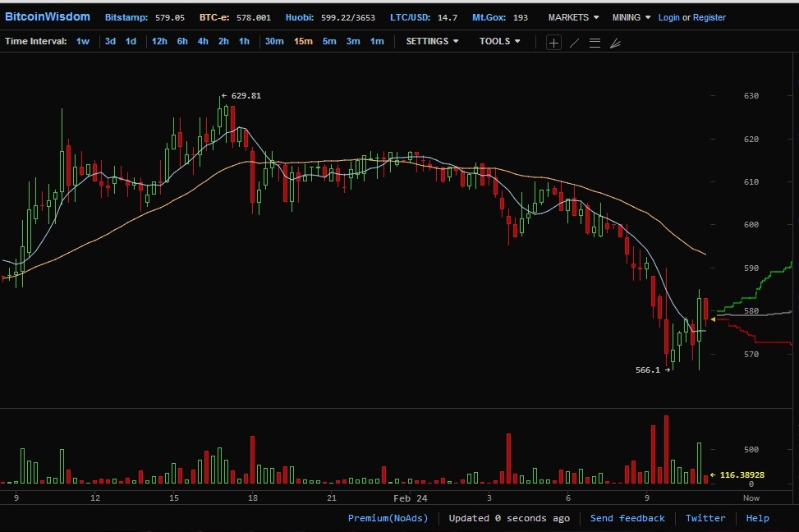Set time interval to 30m

click(x=274, y=41)
